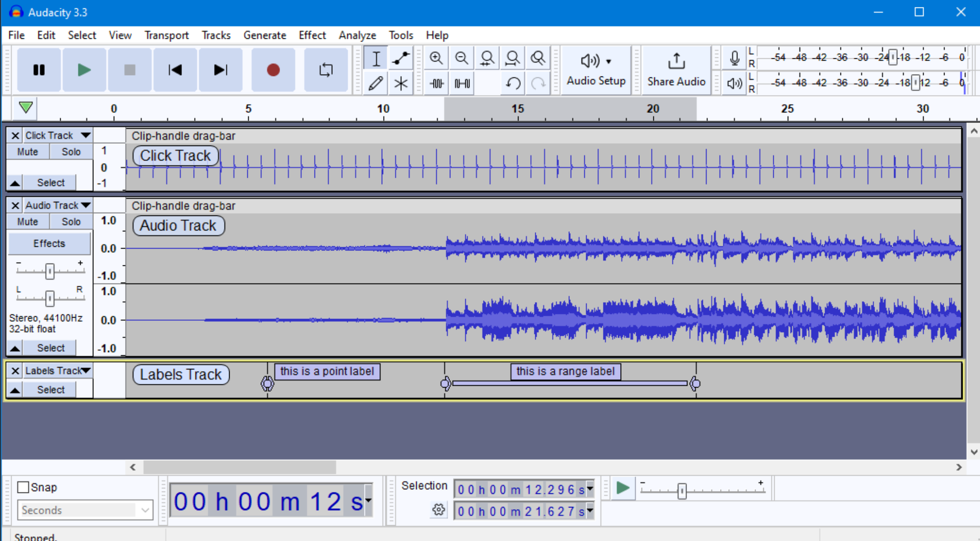Screen dimensions: 980x541
Task: Solo the Audio Track
Action: 70,222
